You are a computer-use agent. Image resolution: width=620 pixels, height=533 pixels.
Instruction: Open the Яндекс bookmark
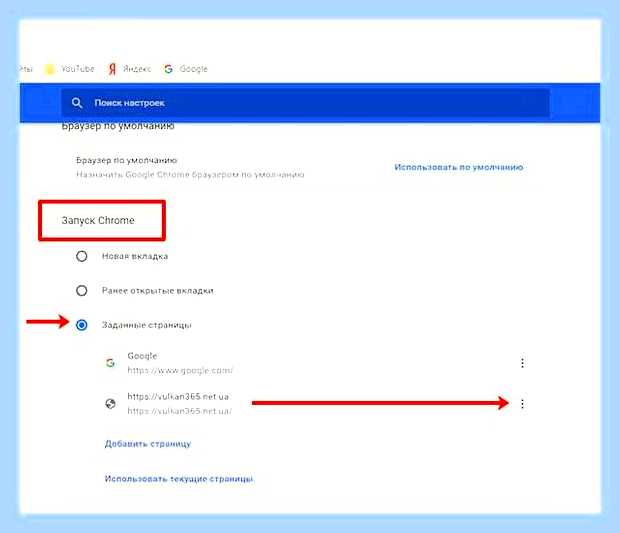tap(130, 69)
